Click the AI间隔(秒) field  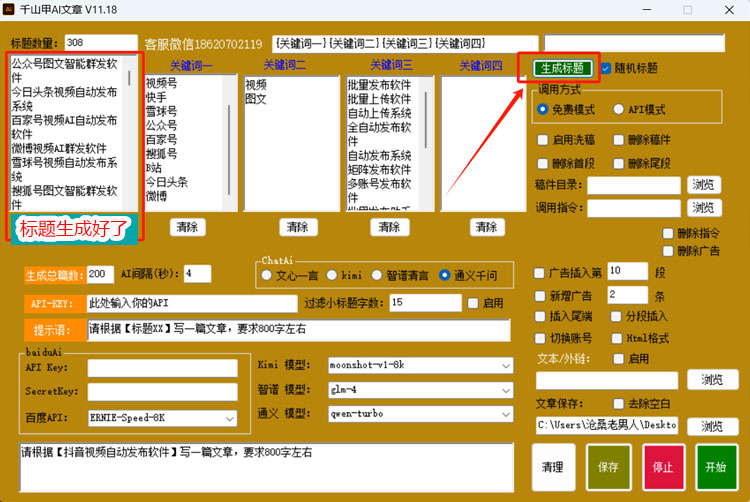[x=198, y=274]
